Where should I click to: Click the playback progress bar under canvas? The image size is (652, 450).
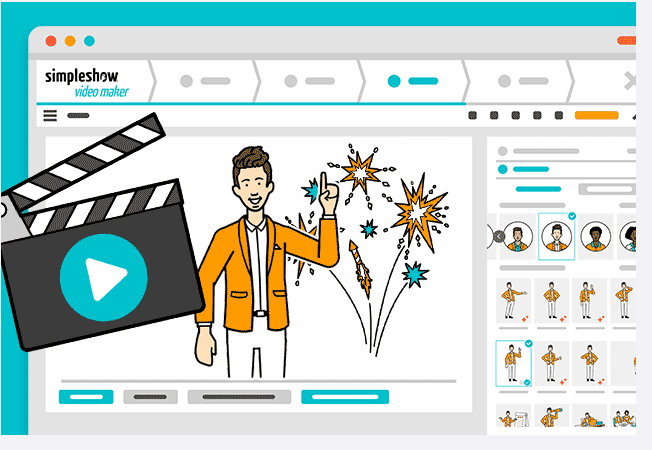(258, 381)
